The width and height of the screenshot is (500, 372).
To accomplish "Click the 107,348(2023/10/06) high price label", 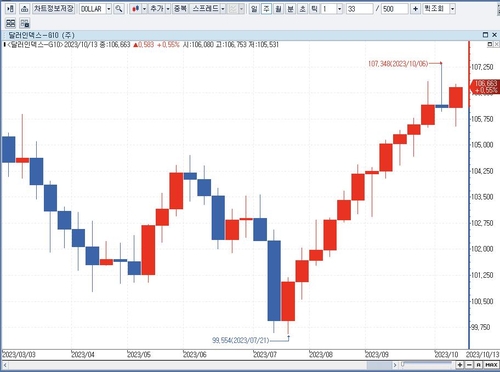I will 398,63.
